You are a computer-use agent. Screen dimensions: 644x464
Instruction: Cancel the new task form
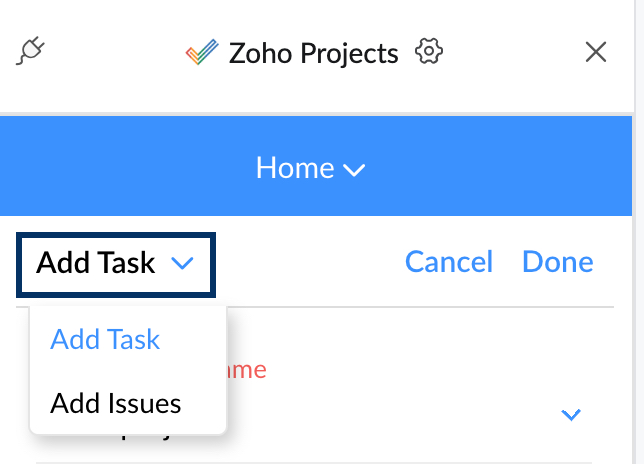coord(449,262)
